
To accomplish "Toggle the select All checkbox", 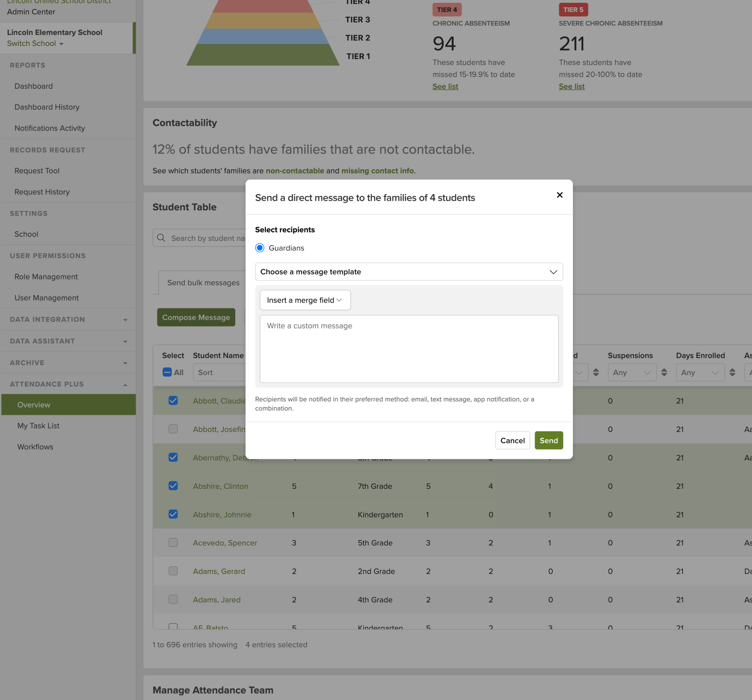I will (x=167, y=372).
